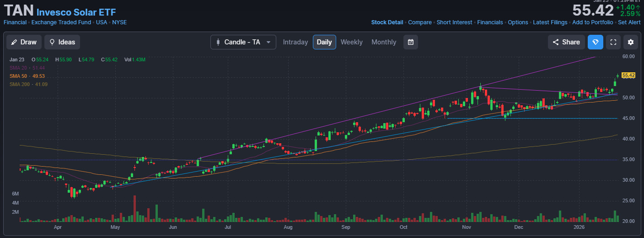This screenshot has width=644, height=238.
Task: Open the Short Interest link
Action: coord(454,22)
